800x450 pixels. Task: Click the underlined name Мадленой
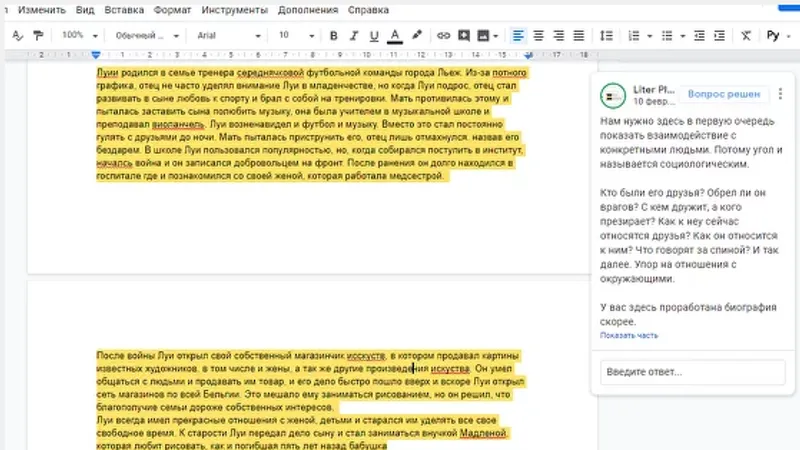point(483,433)
